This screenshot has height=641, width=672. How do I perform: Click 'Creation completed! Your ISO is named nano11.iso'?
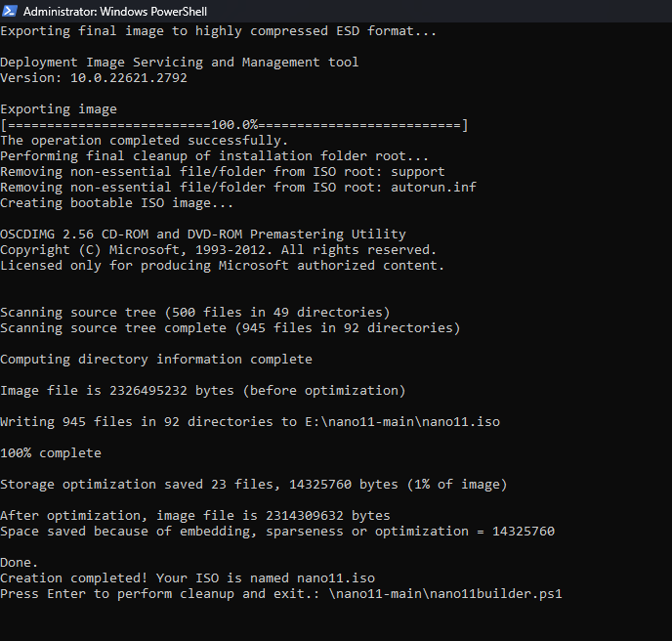point(188,578)
